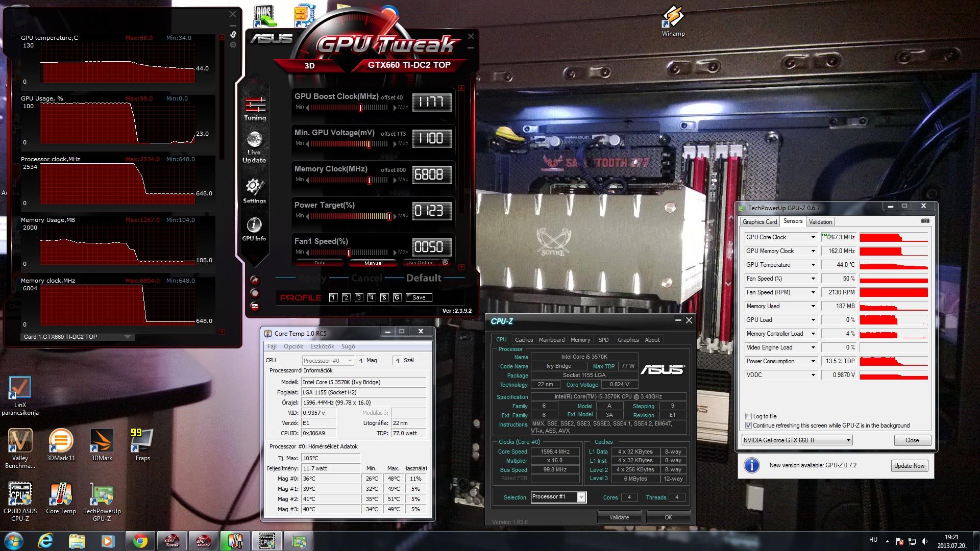Screen dimensions: 980x551
Task: Switch to GPU Monitor in the taskbar
Action: pyautogui.click(x=204, y=541)
